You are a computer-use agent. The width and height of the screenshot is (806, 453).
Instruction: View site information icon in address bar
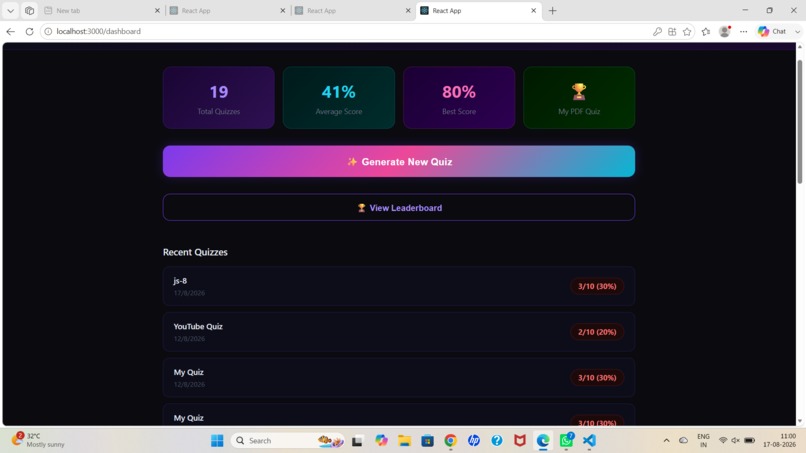click(x=48, y=31)
